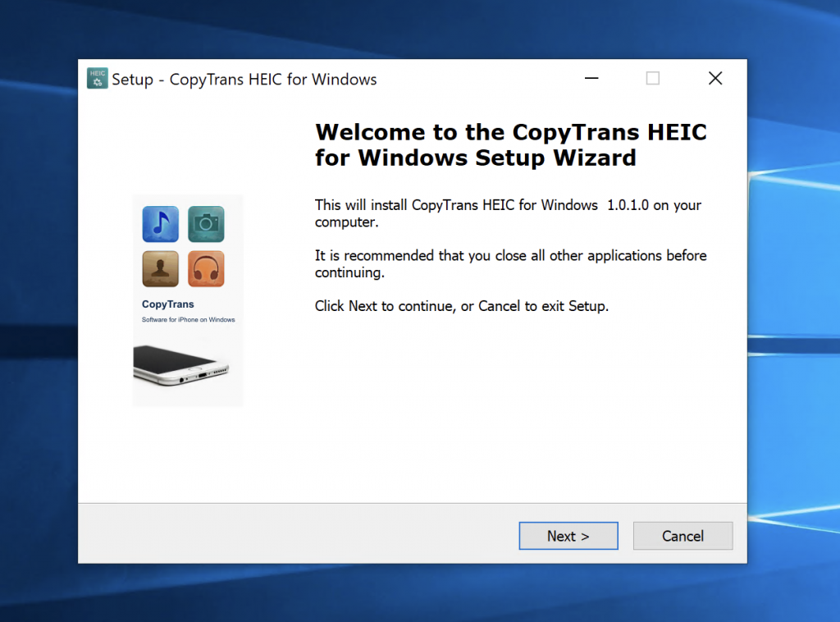Click the install description paragraph
This screenshot has height=622, width=840.
[507, 214]
